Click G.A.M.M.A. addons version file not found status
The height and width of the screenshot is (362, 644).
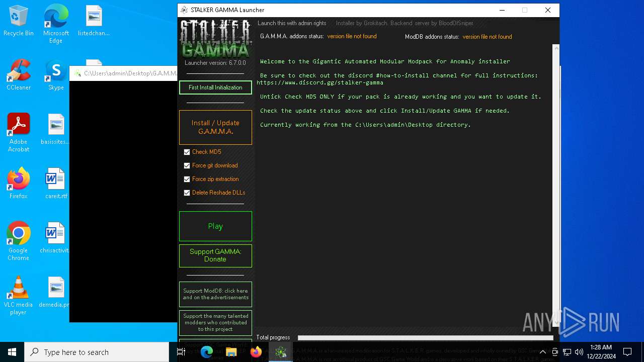[352, 36]
